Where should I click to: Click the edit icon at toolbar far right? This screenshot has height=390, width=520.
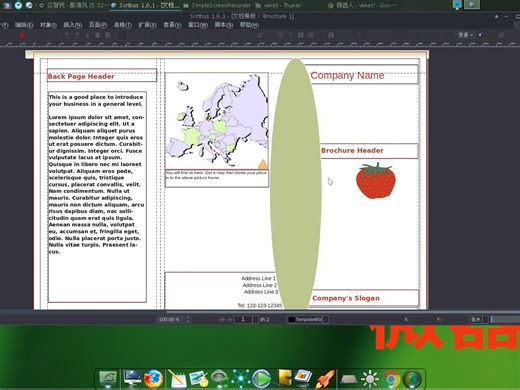click(501, 35)
